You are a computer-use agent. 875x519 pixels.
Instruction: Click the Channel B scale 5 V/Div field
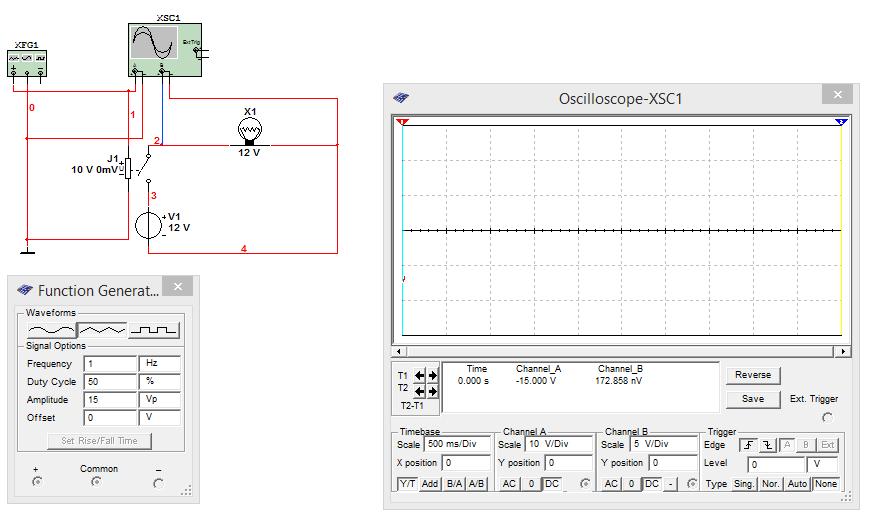(x=664, y=444)
